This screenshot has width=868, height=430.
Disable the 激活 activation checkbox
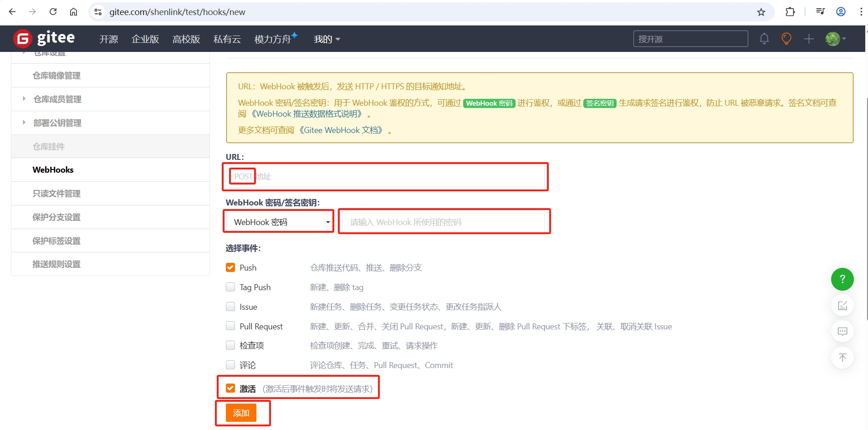[230, 388]
